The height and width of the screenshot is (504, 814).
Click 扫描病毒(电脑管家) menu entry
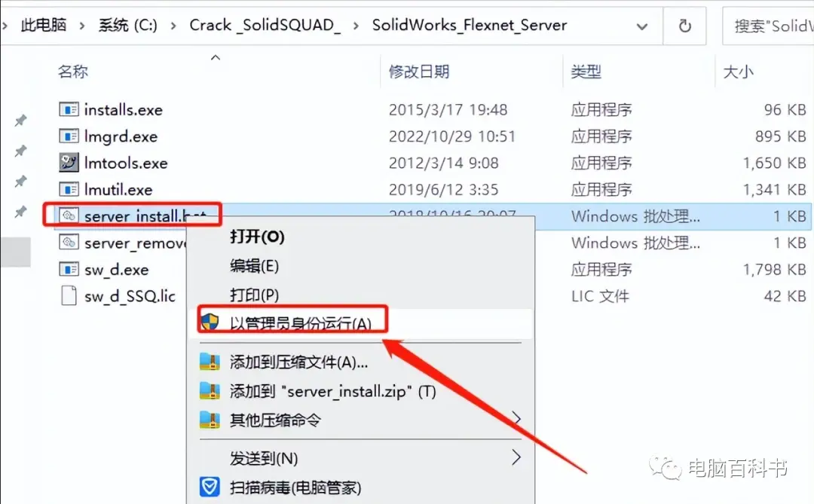[295, 487]
